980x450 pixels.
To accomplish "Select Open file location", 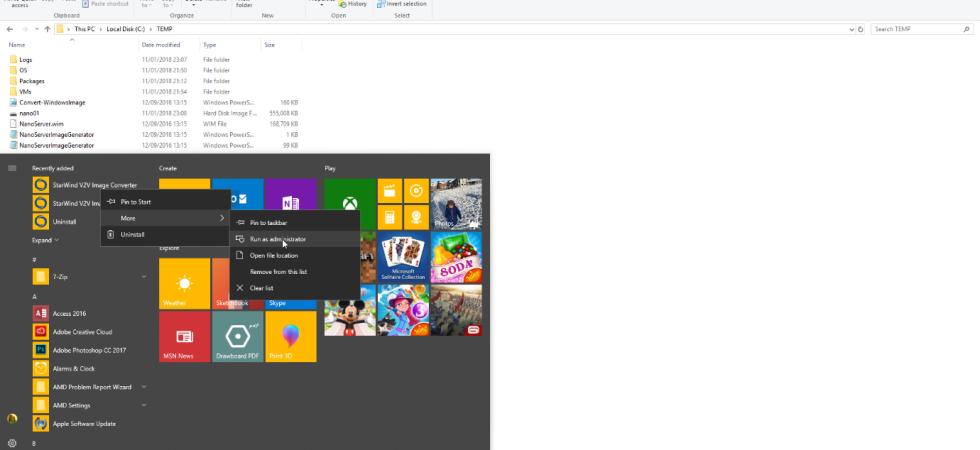I will click(x=295, y=255).
